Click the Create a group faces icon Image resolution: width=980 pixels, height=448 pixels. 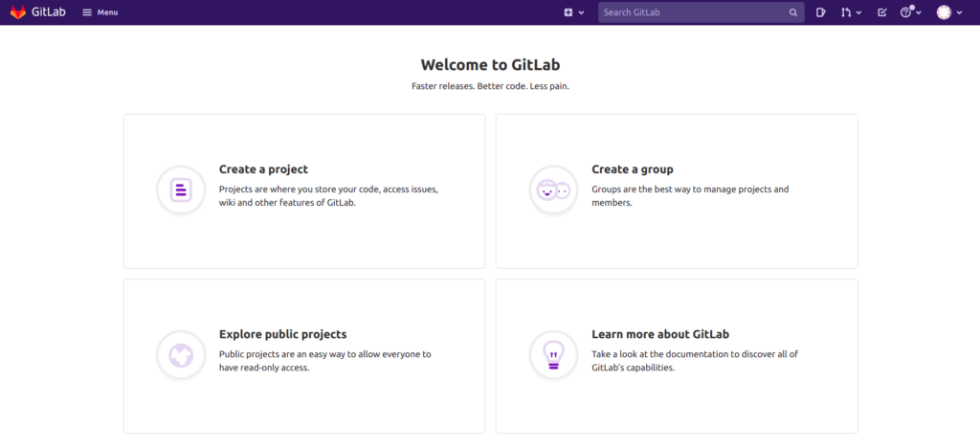tap(553, 190)
